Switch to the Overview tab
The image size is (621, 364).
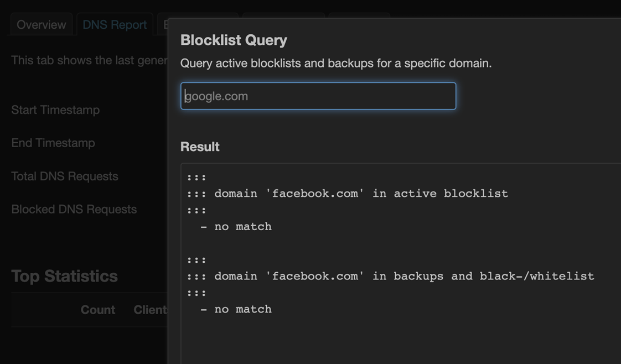point(41,25)
